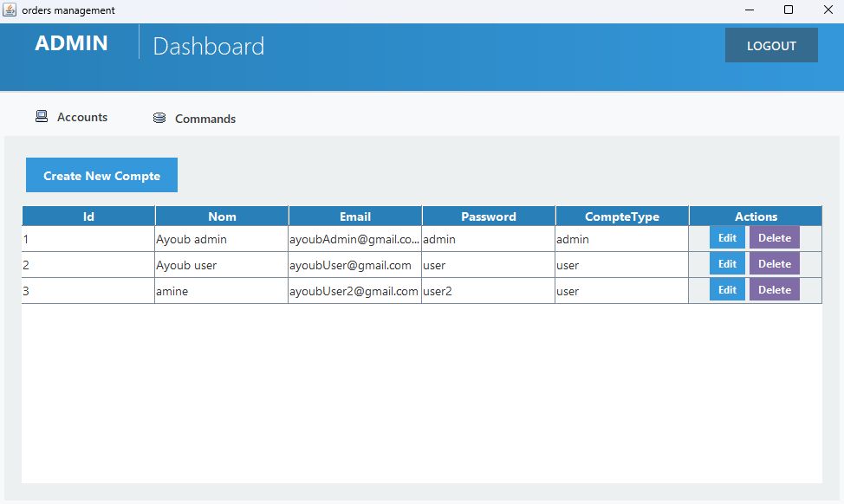
Task: Maximize the orders management window
Action: point(789,10)
